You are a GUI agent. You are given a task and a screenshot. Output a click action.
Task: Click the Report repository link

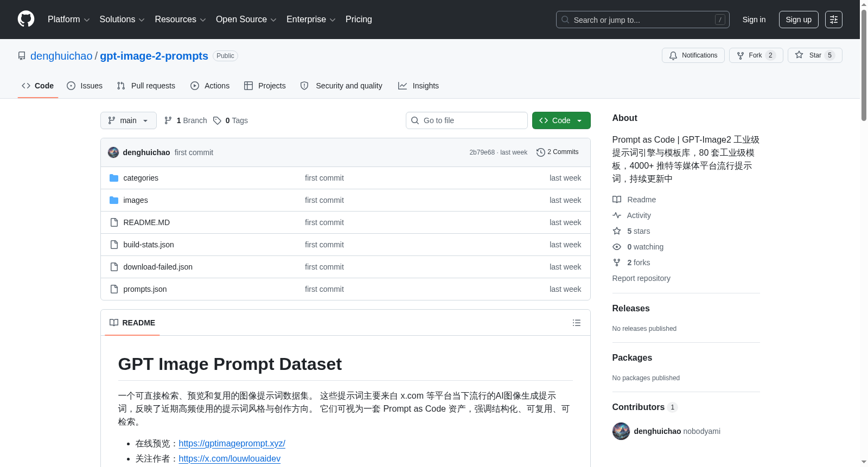point(641,278)
